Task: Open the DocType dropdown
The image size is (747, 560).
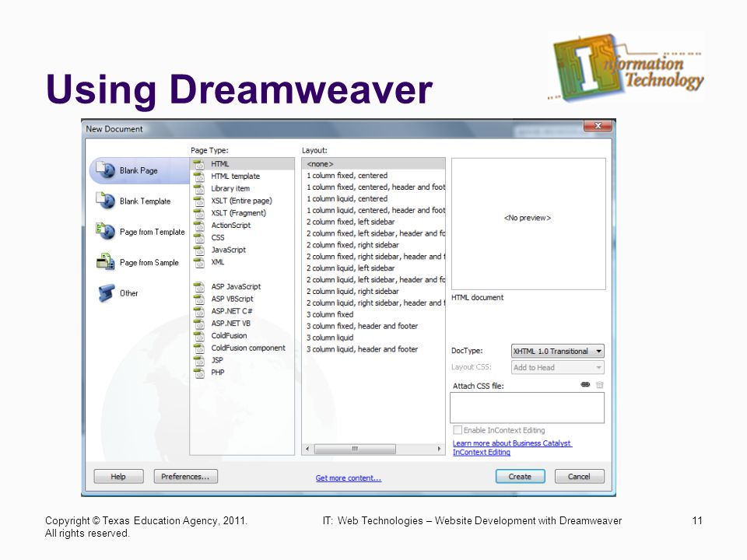Action: tap(557, 352)
